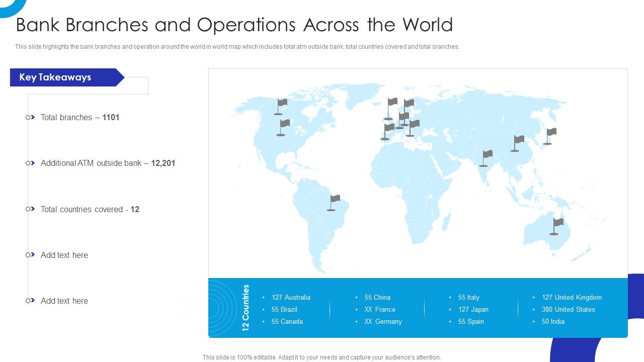
Task: Click bullet icon beside Additional ATM outside bank
Action: 30,163
